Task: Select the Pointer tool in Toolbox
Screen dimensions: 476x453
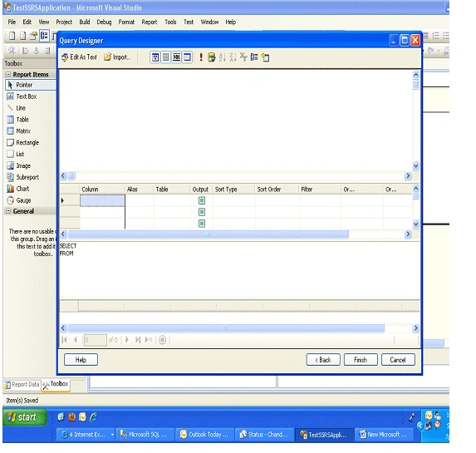Action: click(31, 85)
